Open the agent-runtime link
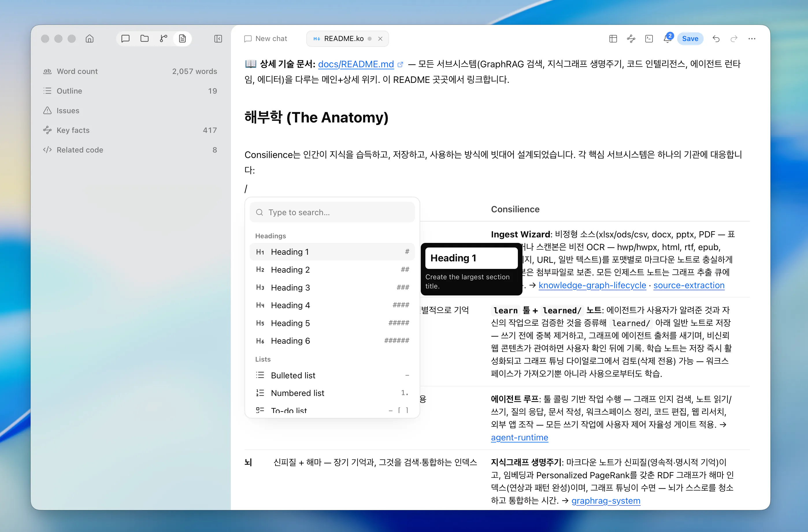 (519, 438)
